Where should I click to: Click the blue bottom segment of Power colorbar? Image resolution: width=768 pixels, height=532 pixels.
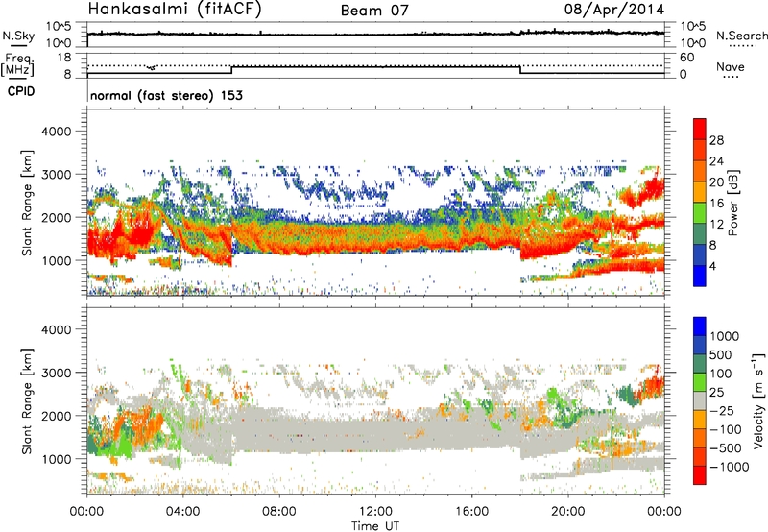coord(700,277)
